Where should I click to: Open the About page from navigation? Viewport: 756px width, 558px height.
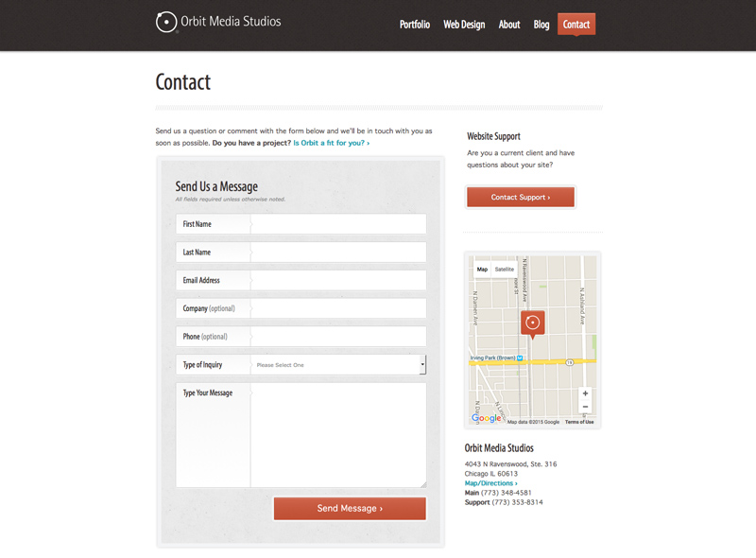point(509,25)
